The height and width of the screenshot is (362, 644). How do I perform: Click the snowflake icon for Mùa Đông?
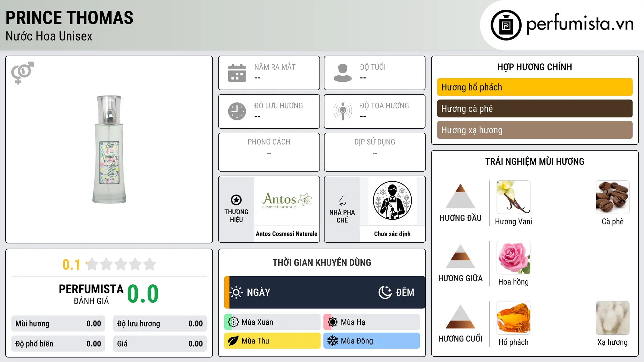[x=333, y=341]
